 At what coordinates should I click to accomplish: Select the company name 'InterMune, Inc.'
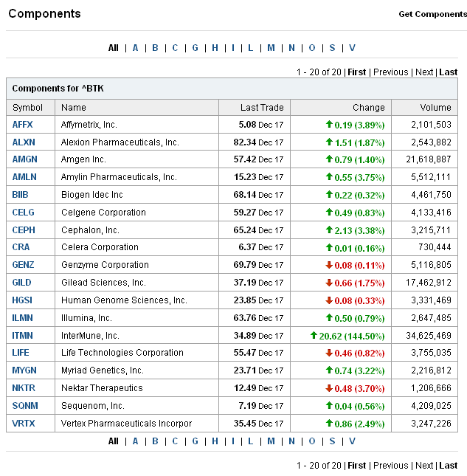pyautogui.click(x=90, y=336)
